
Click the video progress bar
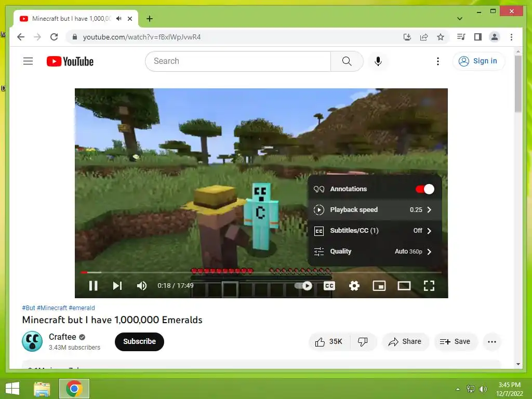click(261, 272)
